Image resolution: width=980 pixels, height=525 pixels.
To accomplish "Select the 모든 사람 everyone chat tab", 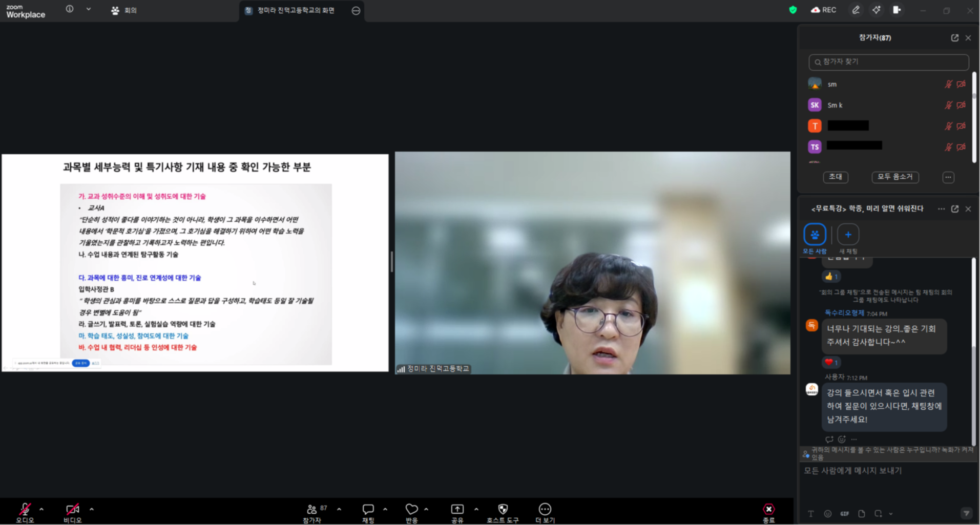I will pyautogui.click(x=815, y=239).
